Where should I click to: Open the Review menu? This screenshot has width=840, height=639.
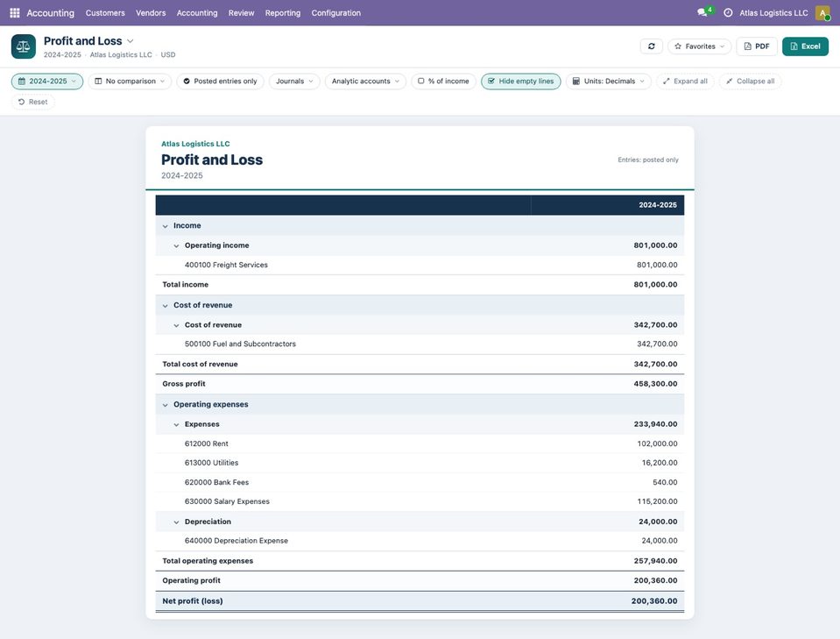241,13
